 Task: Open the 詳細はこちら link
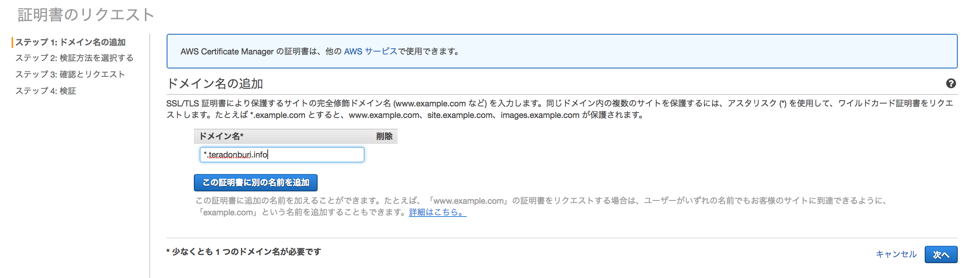pyautogui.click(x=438, y=212)
